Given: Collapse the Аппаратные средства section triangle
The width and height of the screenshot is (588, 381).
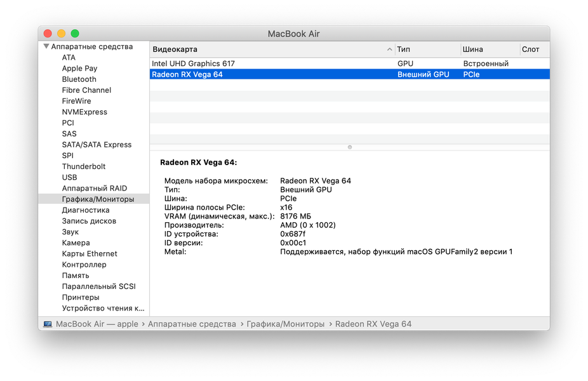Looking at the screenshot, I should (46, 46).
